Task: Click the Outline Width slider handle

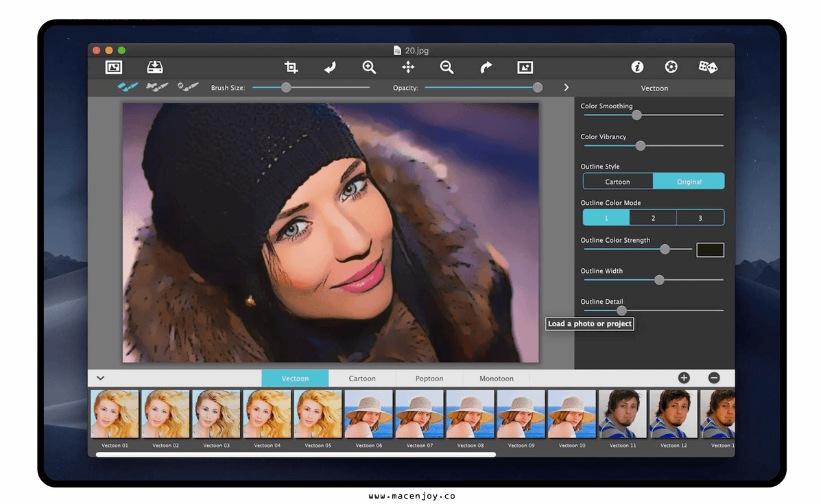Action: click(x=659, y=280)
